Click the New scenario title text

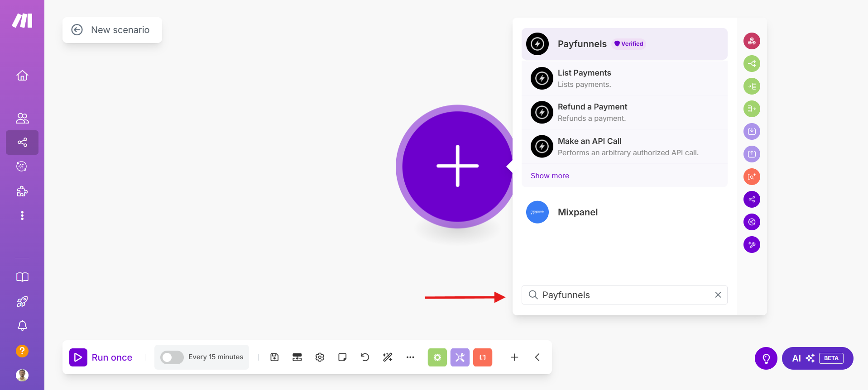[x=120, y=30]
